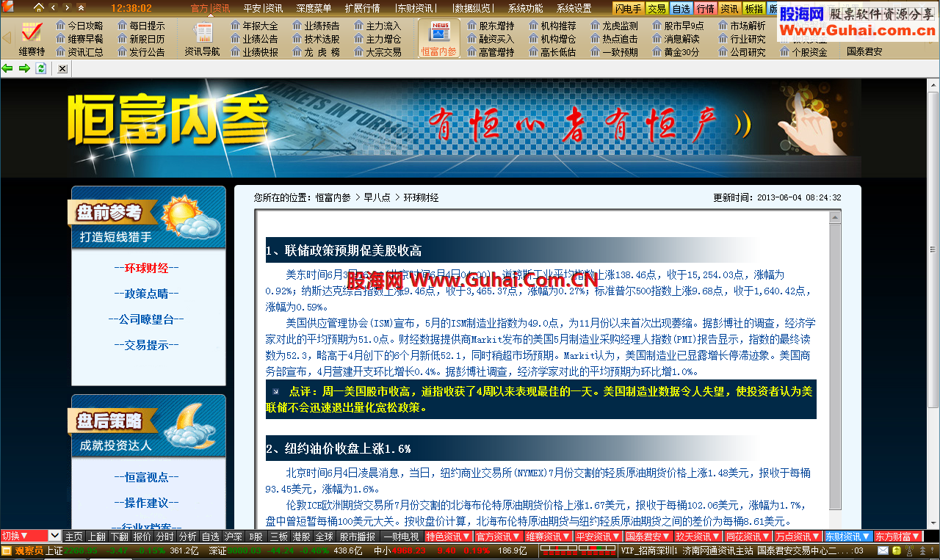This screenshot has height=560, width=940.
Task: Click the green back arrow
Action: pyautogui.click(x=7, y=68)
